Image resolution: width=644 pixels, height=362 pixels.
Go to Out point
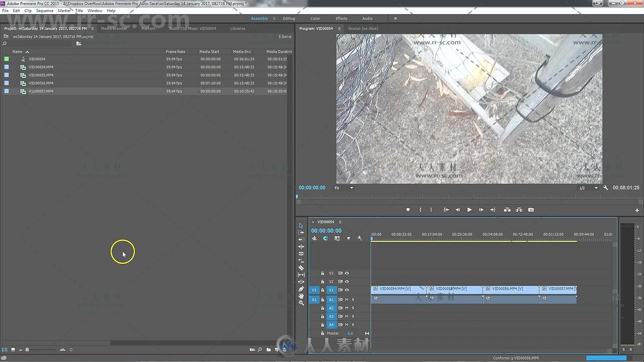coord(493,210)
